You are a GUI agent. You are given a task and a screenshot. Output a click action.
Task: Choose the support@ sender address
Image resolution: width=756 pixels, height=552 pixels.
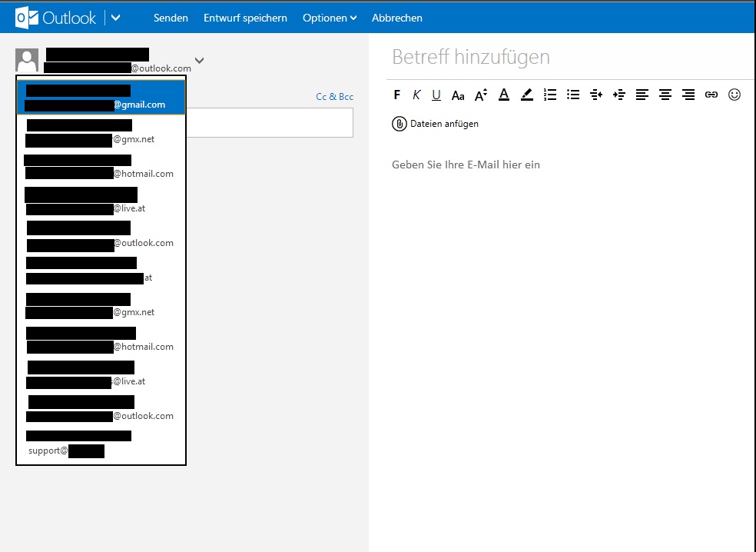pyautogui.click(x=101, y=444)
